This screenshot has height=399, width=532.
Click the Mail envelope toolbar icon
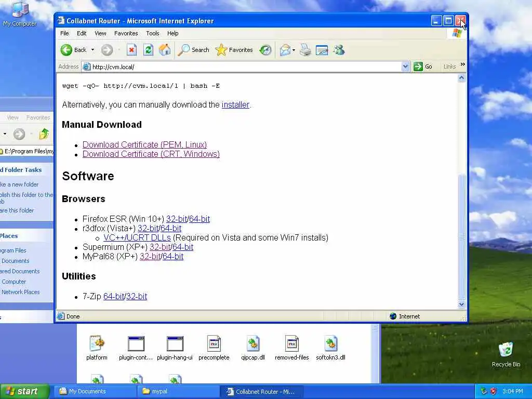coord(285,50)
